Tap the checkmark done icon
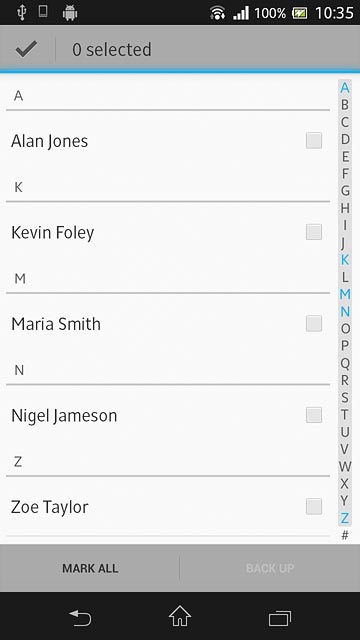The height and width of the screenshot is (640, 360). pos(27,49)
